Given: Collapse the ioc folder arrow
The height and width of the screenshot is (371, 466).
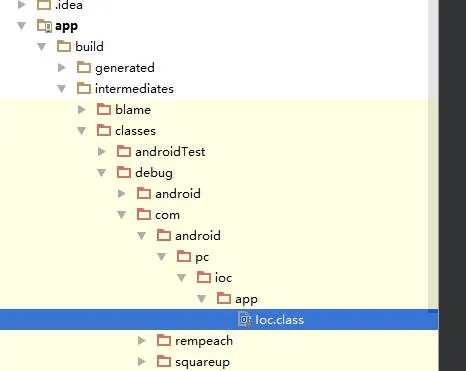Looking at the screenshot, I should click(x=182, y=278).
